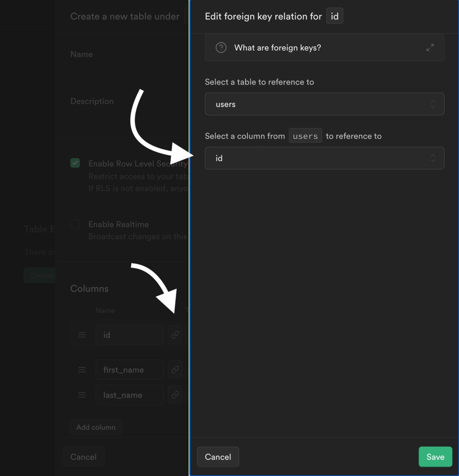Click the link icon next to last_name

click(x=175, y=395)
